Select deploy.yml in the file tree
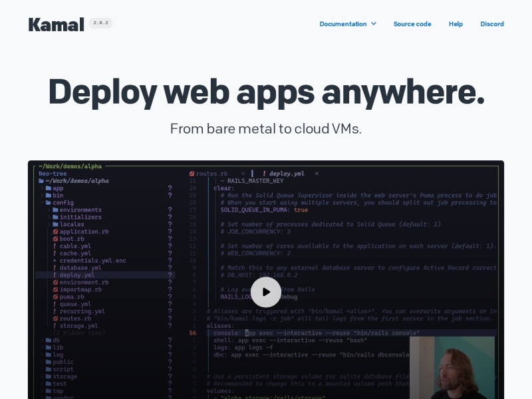The height and width of the screenshot is (399, 532). [x=76, y=275]
